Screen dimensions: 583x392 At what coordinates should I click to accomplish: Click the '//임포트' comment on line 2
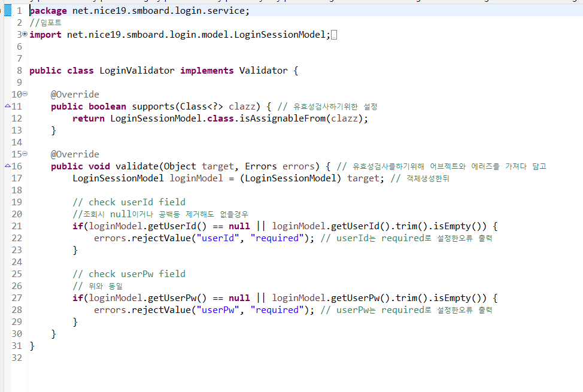tap(45, 23)
